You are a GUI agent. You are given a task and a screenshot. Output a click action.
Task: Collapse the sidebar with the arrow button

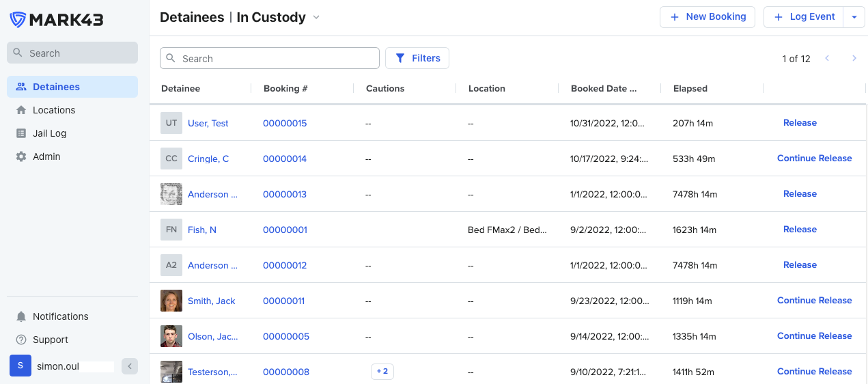[130, 366]
